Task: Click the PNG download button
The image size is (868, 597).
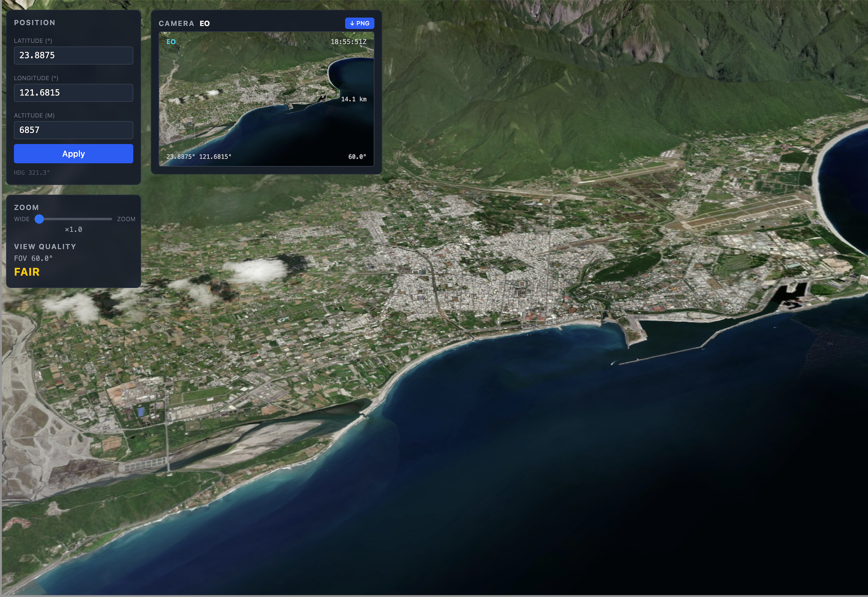Action: pos(359,23)
